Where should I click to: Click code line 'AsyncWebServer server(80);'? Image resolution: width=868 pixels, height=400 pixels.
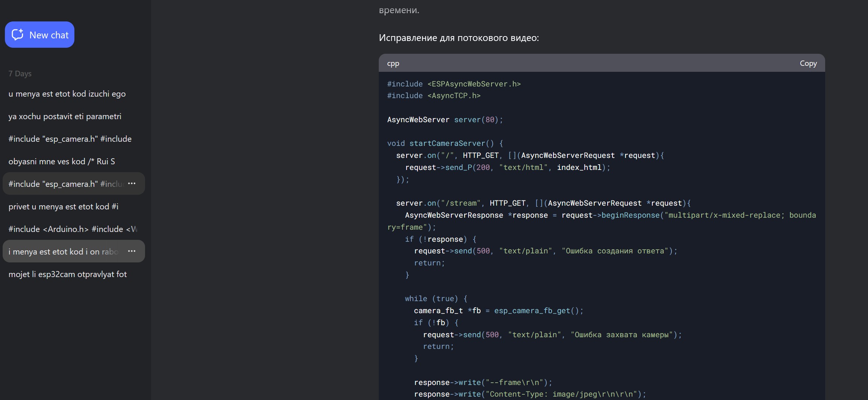(445, 120)
